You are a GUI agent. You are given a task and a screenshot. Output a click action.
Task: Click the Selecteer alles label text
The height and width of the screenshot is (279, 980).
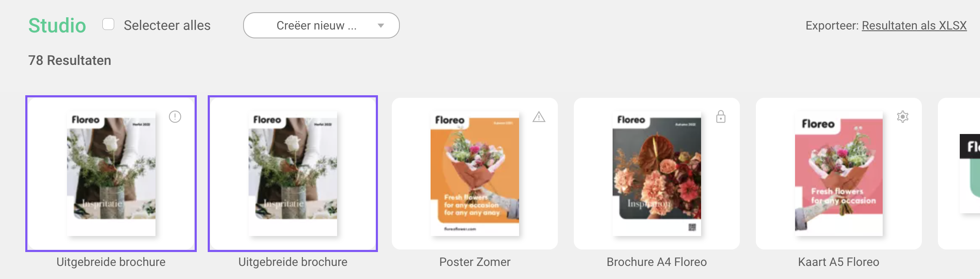[167, 25]
